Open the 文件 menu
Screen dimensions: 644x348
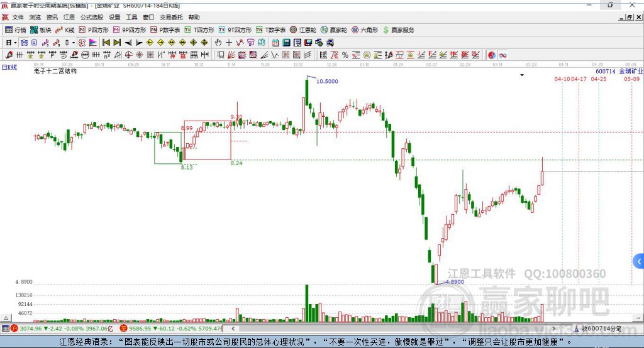18,17
